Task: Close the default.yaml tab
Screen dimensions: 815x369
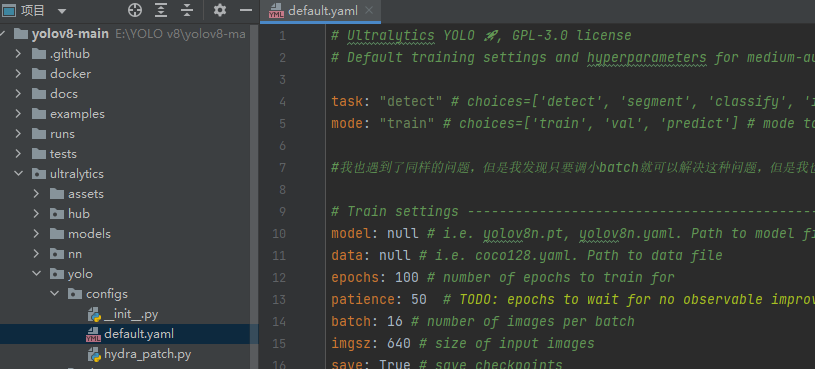Action: point(369,11)
